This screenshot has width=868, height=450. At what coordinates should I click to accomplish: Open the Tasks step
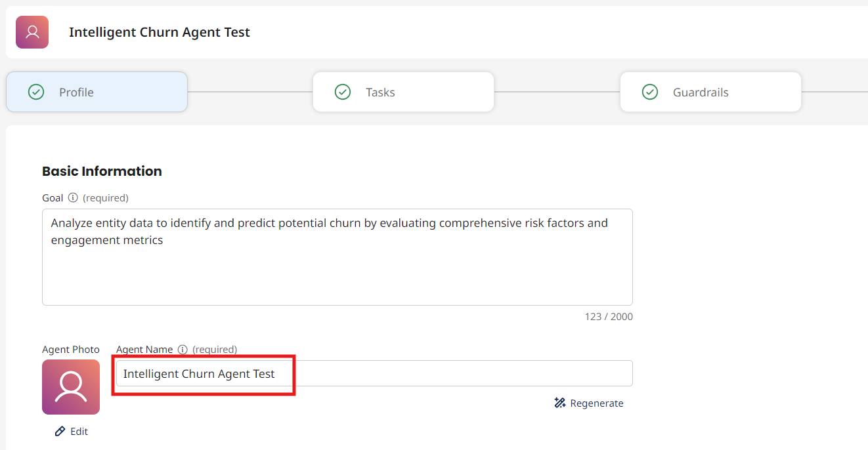tap(403, 92)
